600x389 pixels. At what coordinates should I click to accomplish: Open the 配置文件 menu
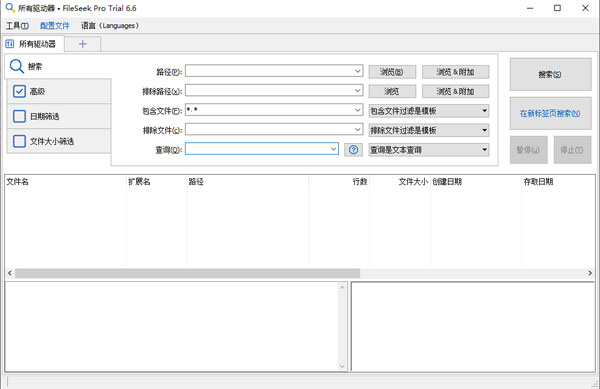tap(55, 26)
